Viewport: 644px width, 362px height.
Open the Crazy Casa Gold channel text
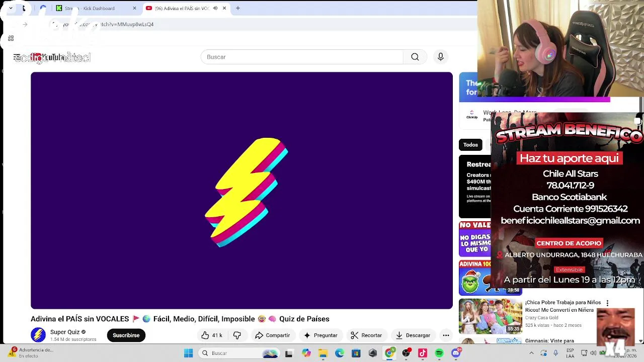(x=542, y=318)
